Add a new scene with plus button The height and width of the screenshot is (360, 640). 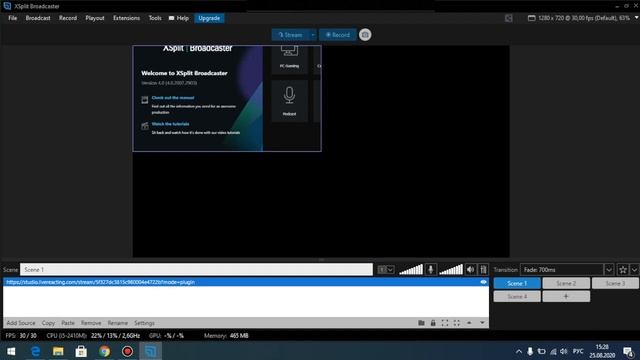(566, 296)
